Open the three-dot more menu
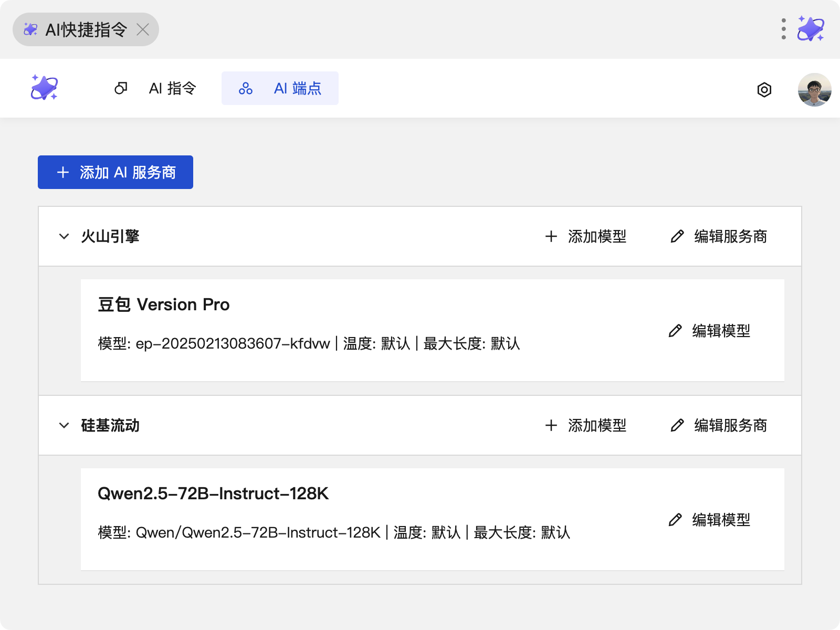The width and height of the screenshot is (840, 630). (x=783, y=29)
